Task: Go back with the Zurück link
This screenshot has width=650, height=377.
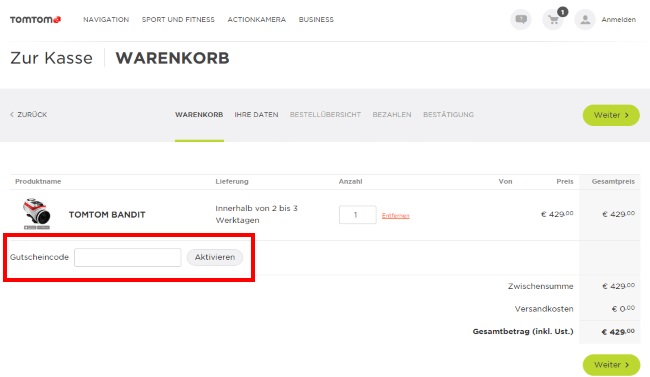Action: click(x=29, y=114)
